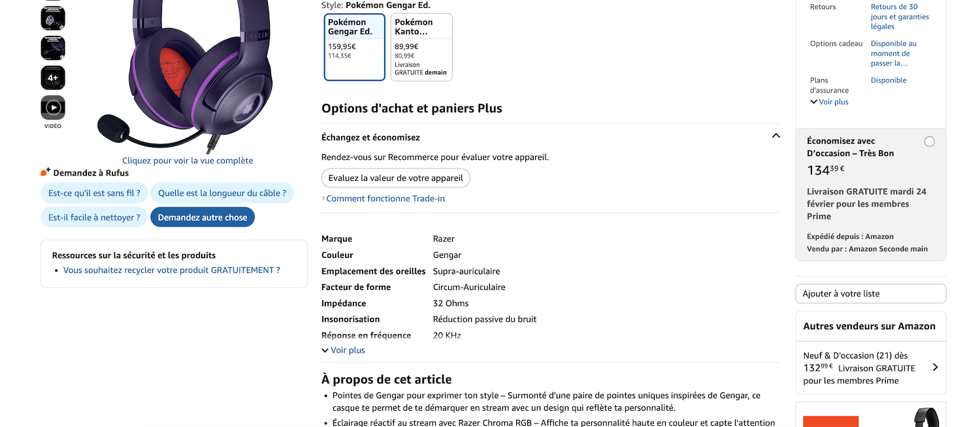This screenshot has height=427, width=980.
Task: Expand "Voir plus" under the product specifications
Action: 343,350
